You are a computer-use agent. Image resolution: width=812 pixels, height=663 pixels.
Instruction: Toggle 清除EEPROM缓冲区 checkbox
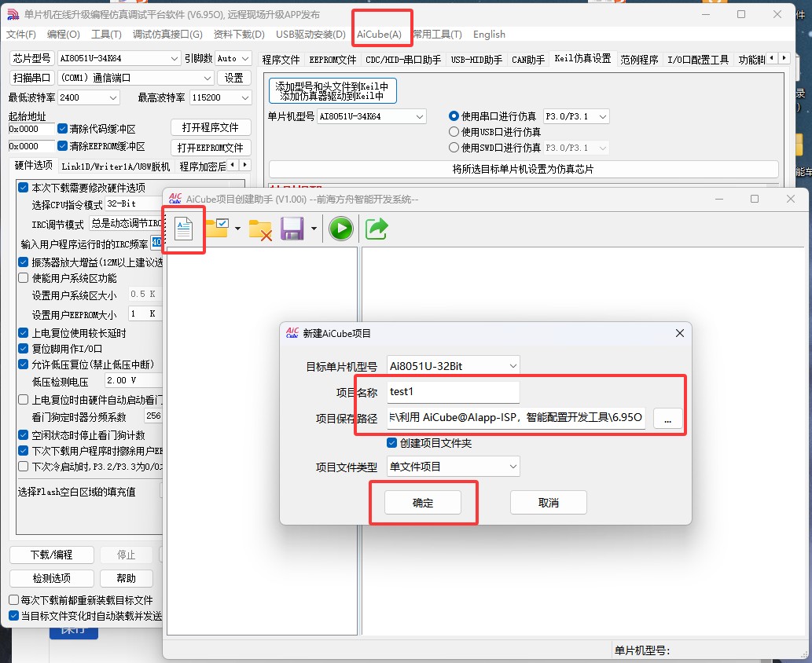[x=63, y=146]
